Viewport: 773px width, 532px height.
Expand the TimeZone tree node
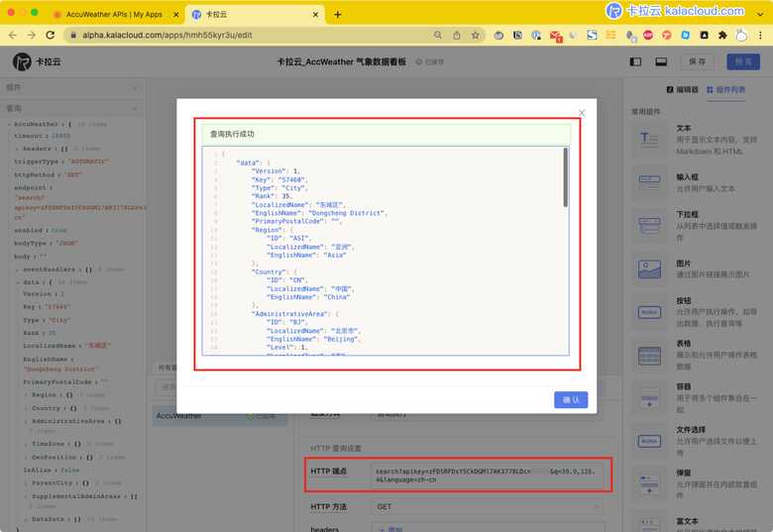click(x=27, y=444)
